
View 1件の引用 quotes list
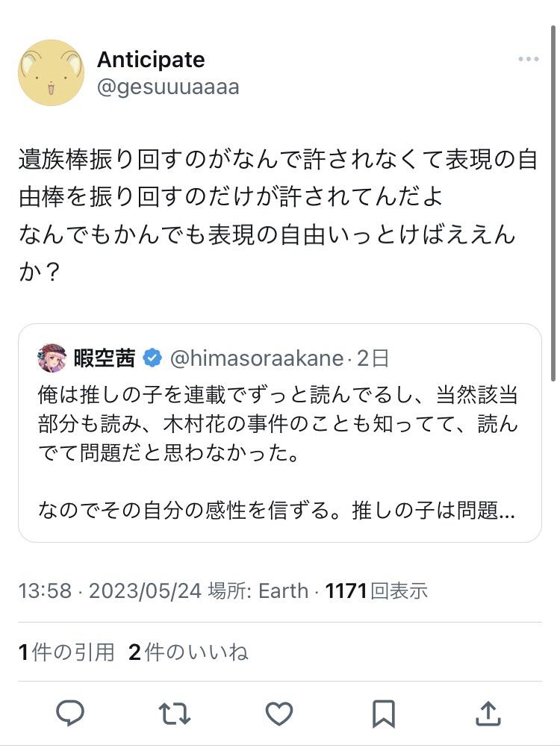(66, 652)
